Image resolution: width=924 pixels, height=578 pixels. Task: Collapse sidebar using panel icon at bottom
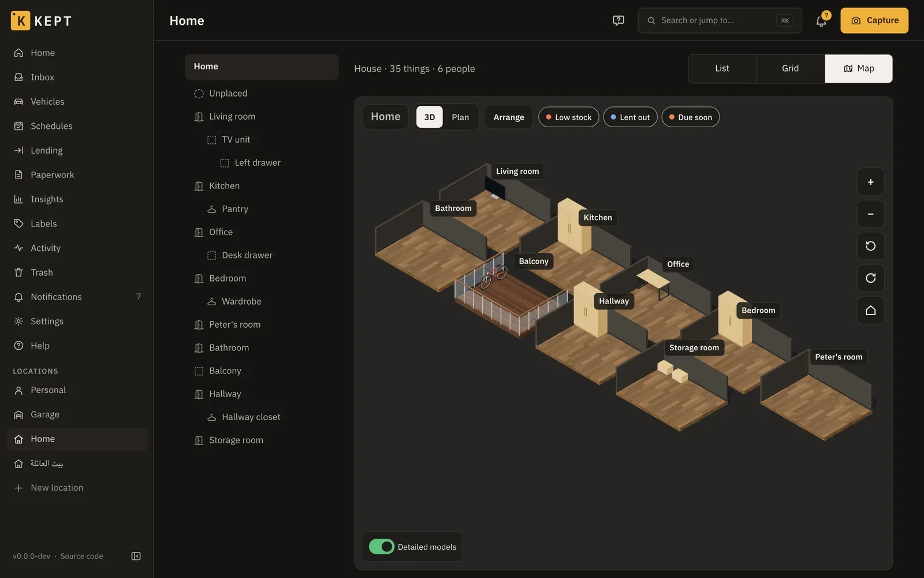(136, 556)
